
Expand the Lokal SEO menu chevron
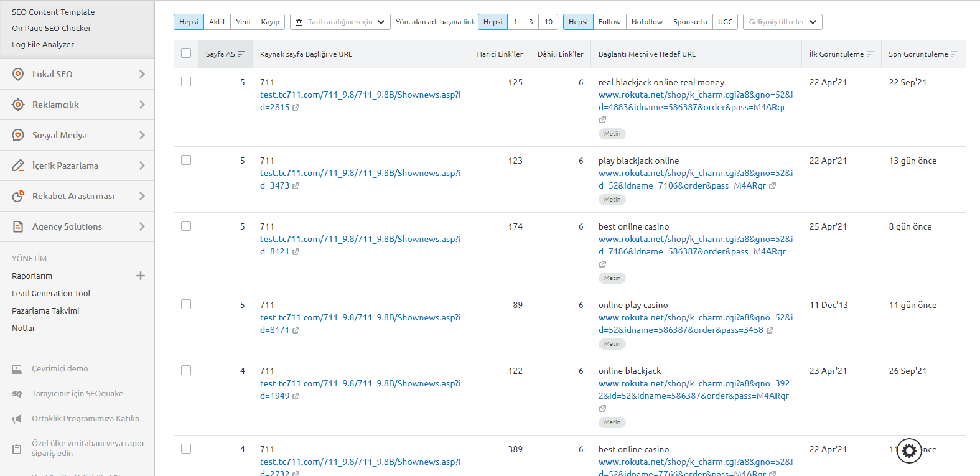click(142, 74)
